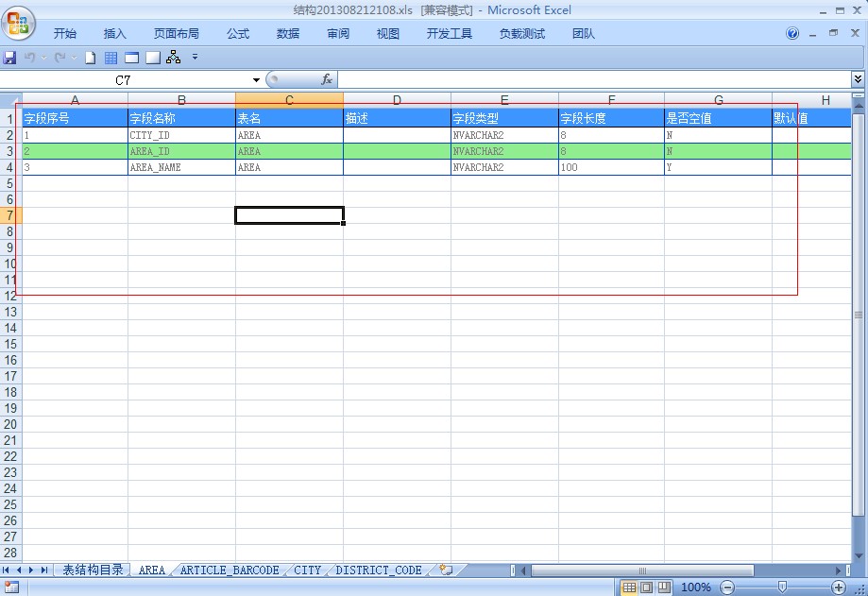Click into the formula bar input
The height and width of the screenshot is (596, 868).
[x=594, y=79]
